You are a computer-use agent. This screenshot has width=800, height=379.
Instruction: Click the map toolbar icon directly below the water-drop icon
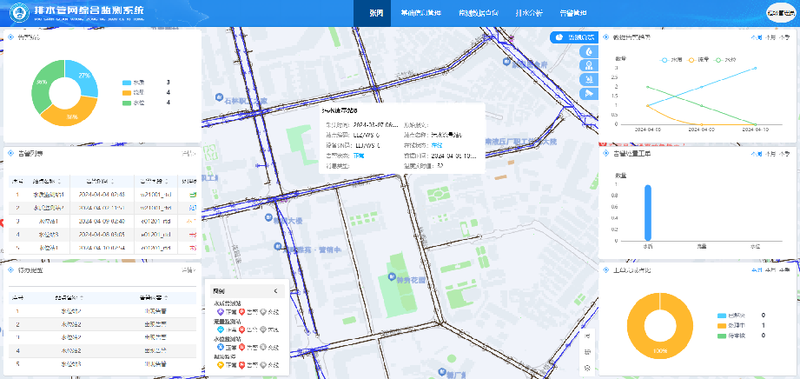589,65
